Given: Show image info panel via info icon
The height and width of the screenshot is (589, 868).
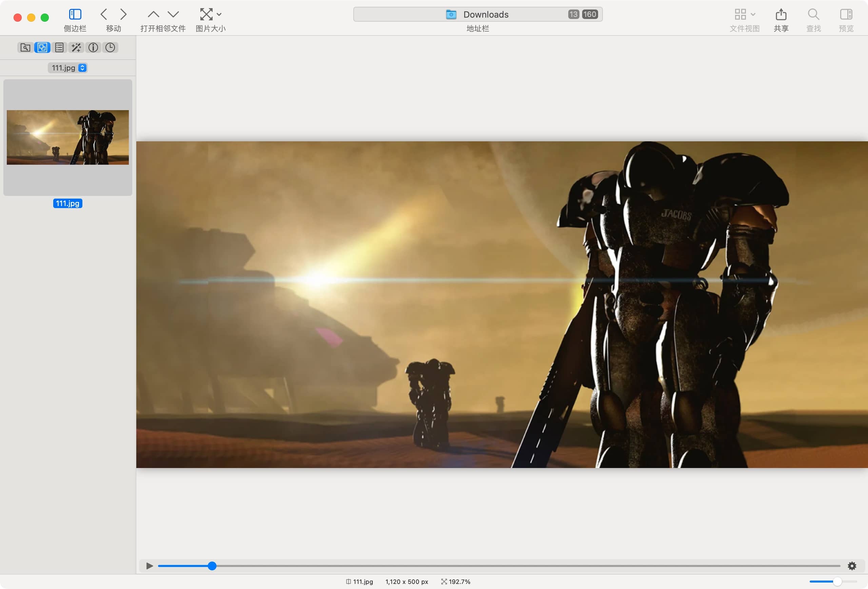Looking at the screenshot, I should pos(93,47).
